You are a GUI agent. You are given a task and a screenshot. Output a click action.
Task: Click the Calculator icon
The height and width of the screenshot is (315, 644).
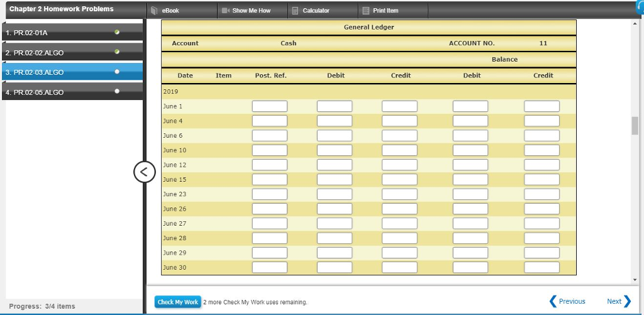pos(295,11)
